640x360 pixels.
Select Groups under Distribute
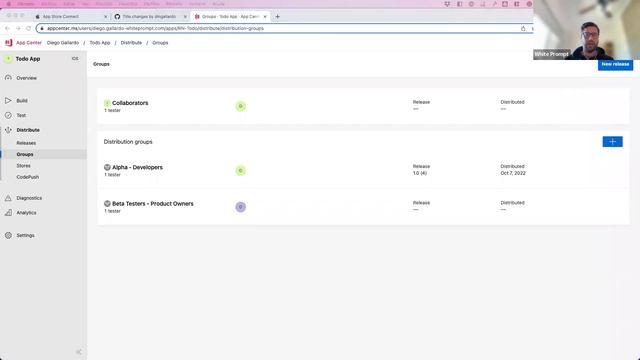[25, 155]
